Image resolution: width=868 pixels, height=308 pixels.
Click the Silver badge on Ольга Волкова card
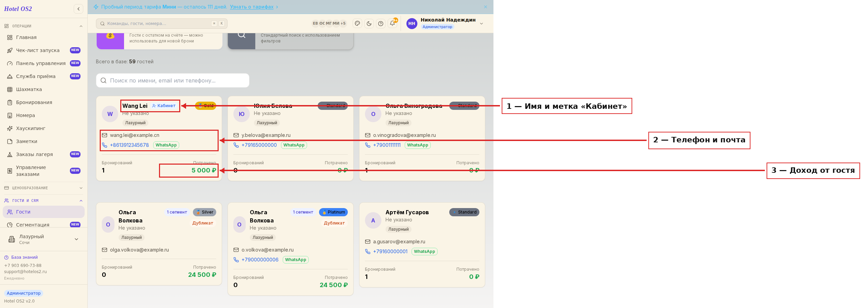click(x=205, y=212)
